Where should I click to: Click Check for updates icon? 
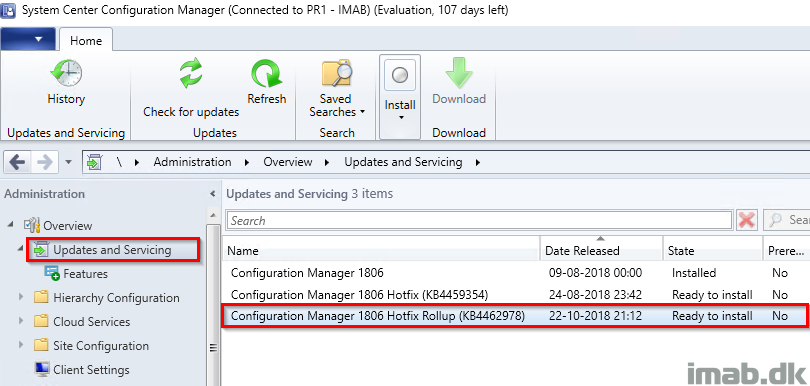[191, 73]
